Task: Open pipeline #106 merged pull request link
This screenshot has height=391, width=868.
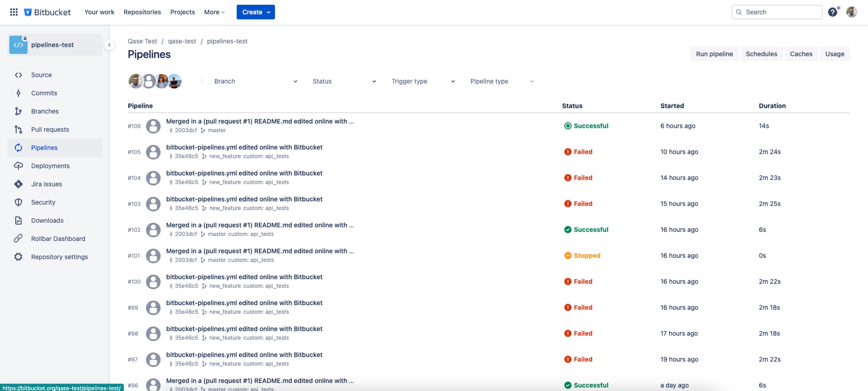Action: pos(260,121)
